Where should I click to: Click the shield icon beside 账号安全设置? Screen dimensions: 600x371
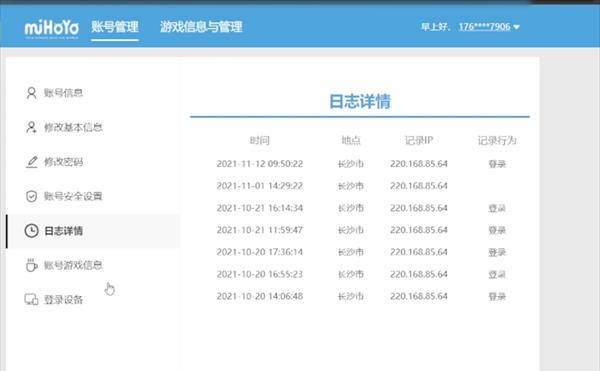[31, 196]
